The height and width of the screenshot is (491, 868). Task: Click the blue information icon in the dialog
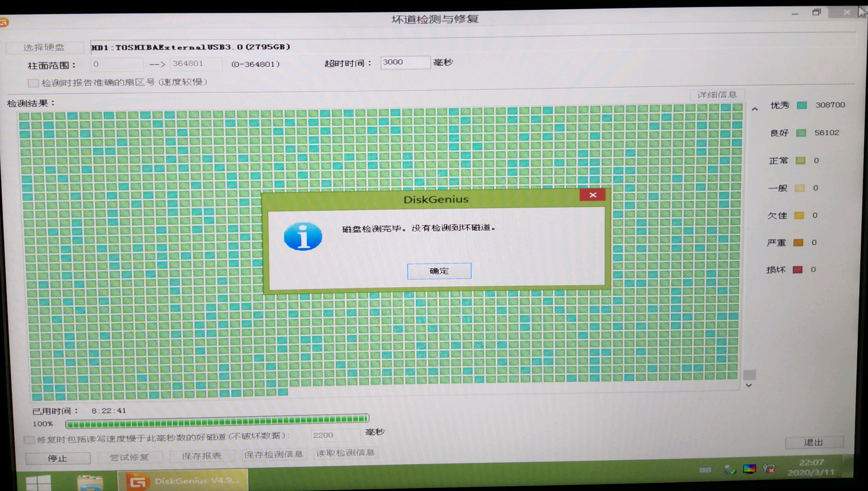point(303,237)
